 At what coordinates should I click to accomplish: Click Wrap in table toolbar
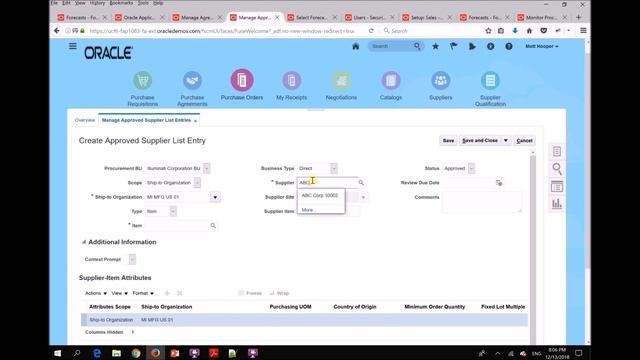click(280, 293)
